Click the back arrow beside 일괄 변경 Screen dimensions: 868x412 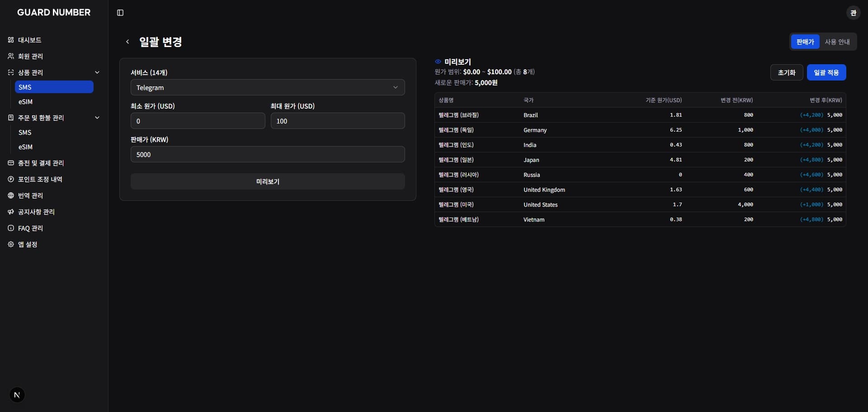127,42
